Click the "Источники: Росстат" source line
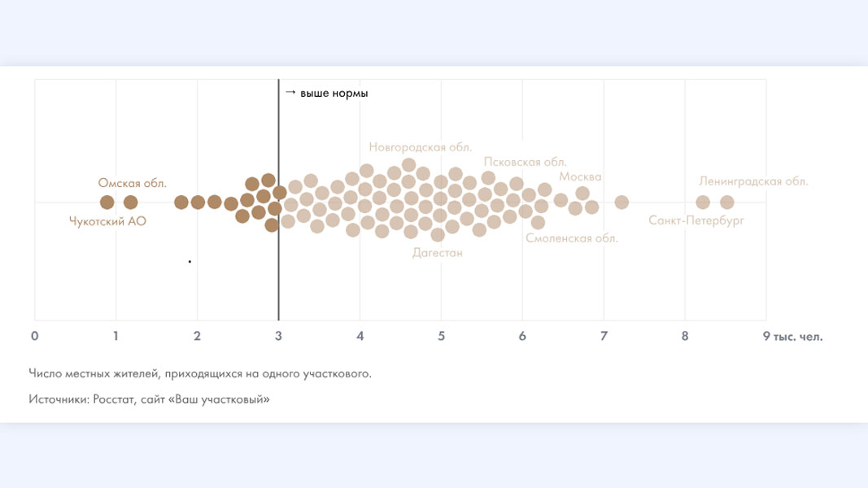Screen dimensions: 868x488 (148, 399)
